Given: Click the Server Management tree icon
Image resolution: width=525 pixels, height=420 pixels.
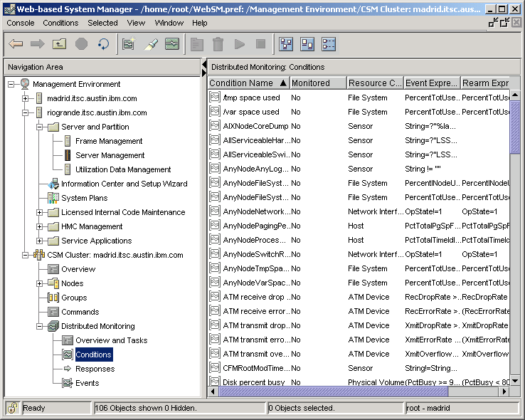Looking at the screenshot, I should click(68, 155).
